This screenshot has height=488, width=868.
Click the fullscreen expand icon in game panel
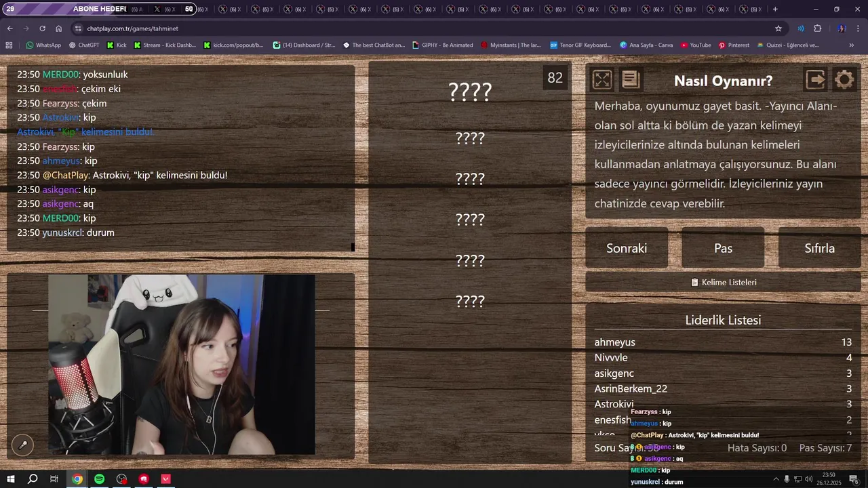click(602, 80)
